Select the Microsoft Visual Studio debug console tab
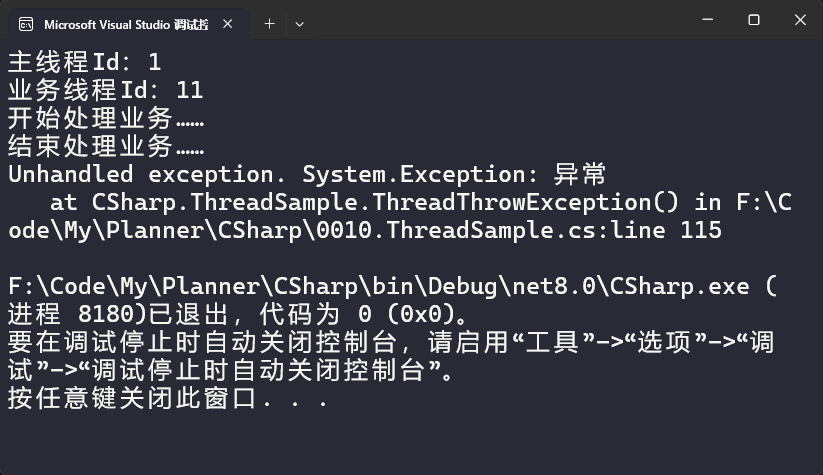Screen dimensions: 823x475 click(x=126, y=24)
